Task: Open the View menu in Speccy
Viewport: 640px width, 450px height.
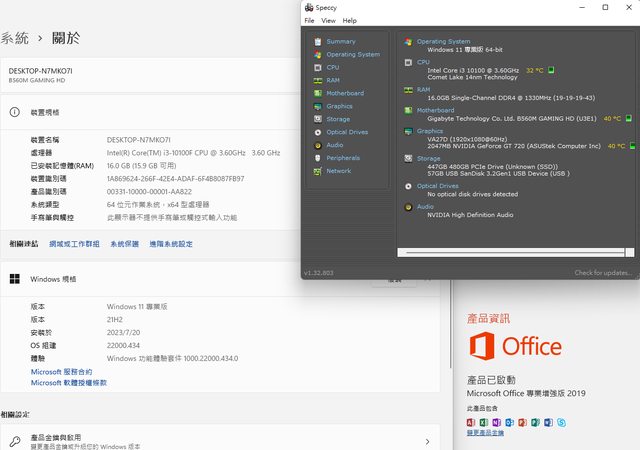Action: click(x=327, y=20)
